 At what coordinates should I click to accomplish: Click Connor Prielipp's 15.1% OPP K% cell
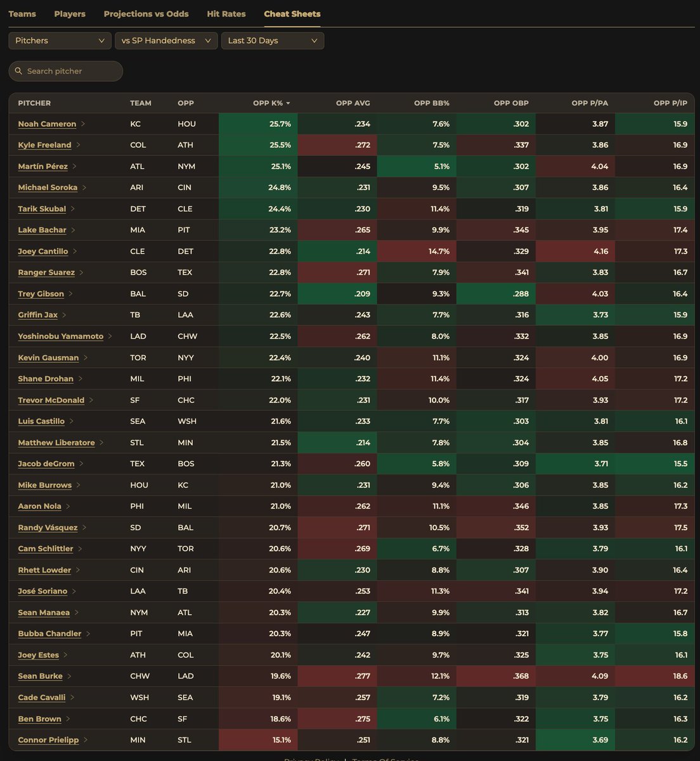pyautogui.click(x=258, y=740)
